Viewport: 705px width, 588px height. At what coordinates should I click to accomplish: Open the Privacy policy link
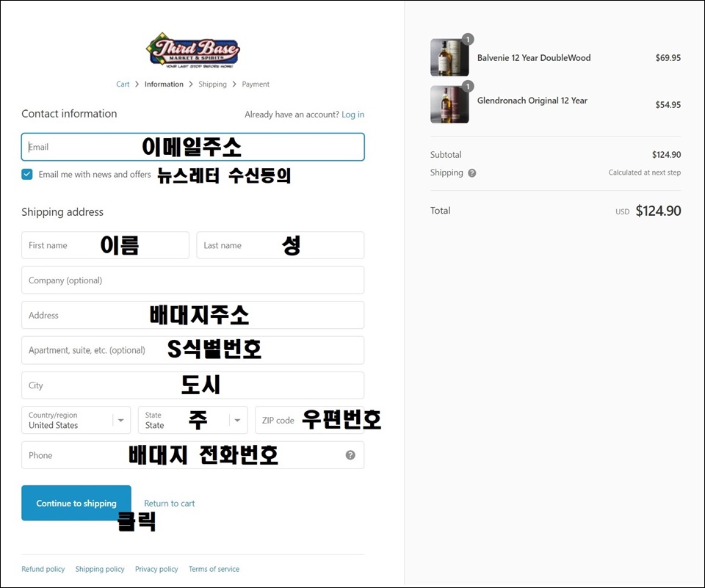click(x=156, y=569)
